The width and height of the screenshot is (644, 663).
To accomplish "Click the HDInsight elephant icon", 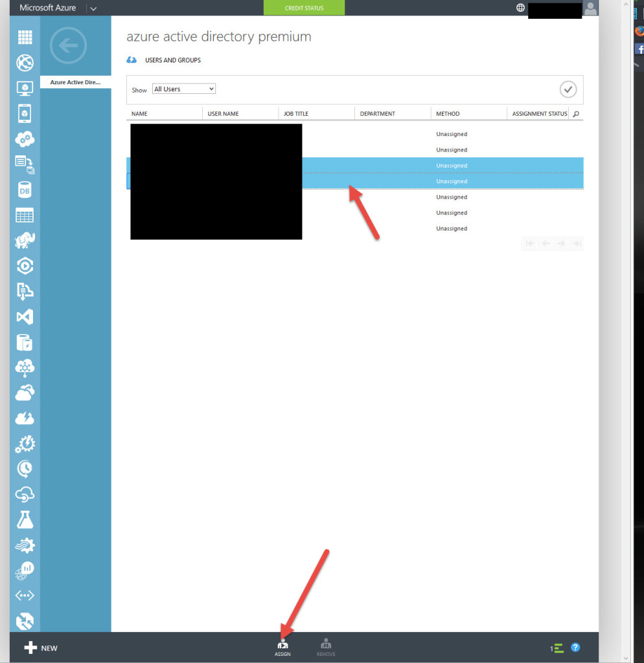I will pos(25,241).
